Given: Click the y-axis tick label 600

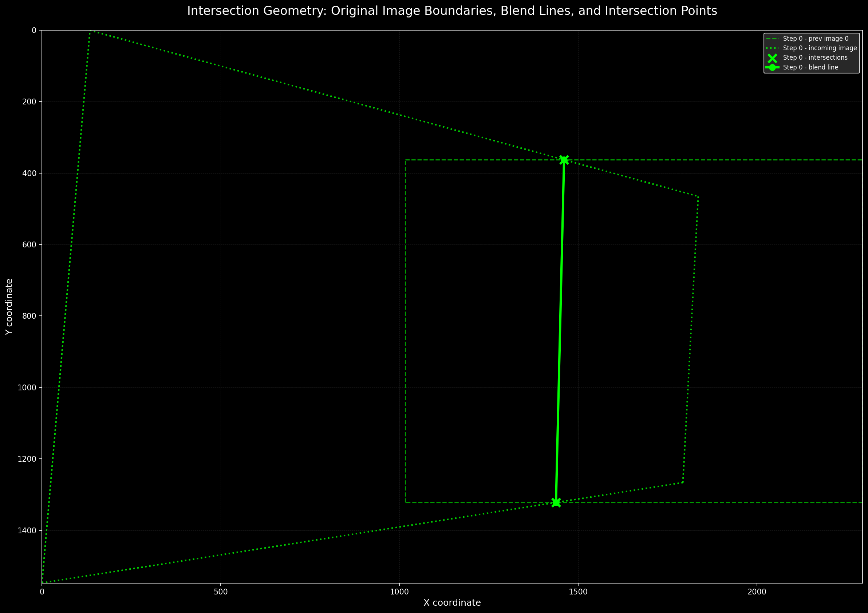Looking at the screenshot, I should (x=29, y=245).
